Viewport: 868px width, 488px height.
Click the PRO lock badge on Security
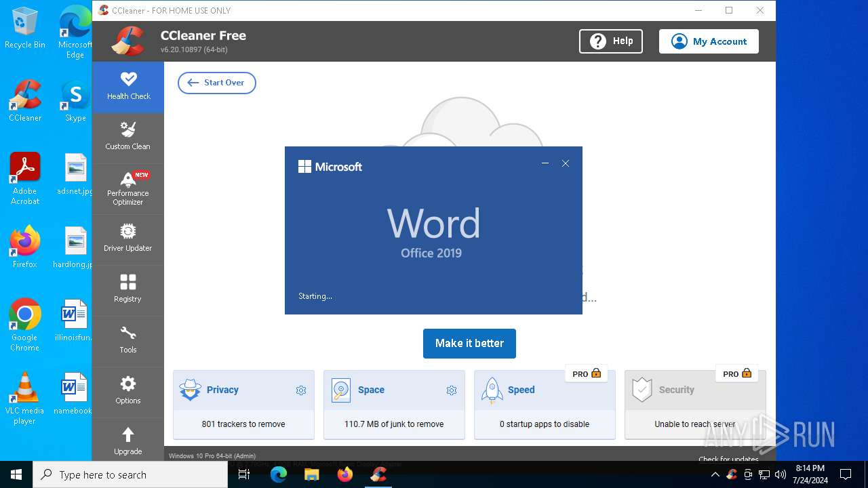click(x=737, y=373)
